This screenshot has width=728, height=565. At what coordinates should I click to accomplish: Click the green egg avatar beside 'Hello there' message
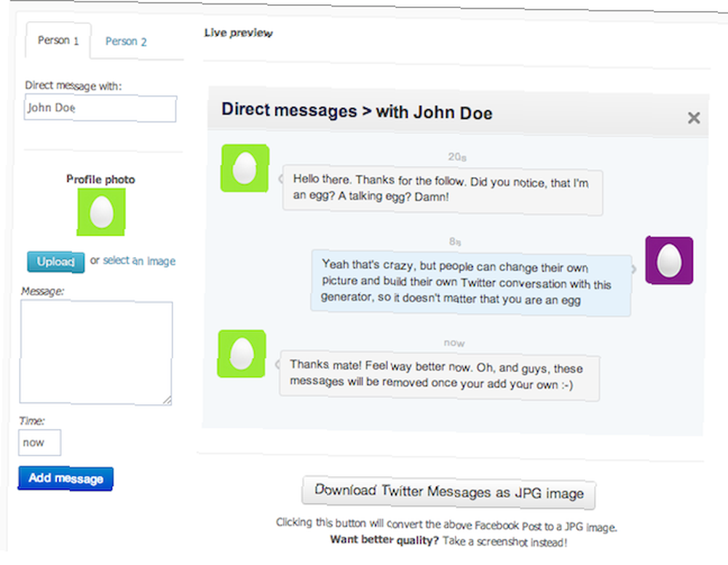pyautogui.click(x=245, y=168)
